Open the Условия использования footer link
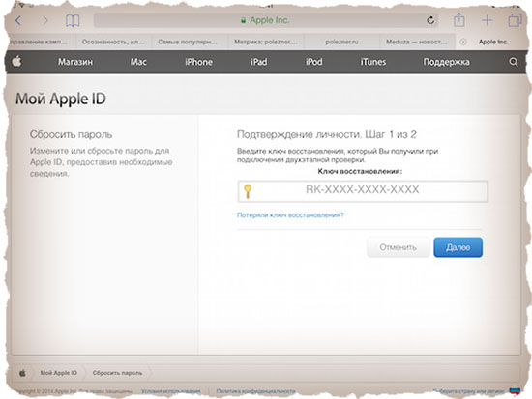532x399 pixels. pyautogui.click(x=170, y=391)
